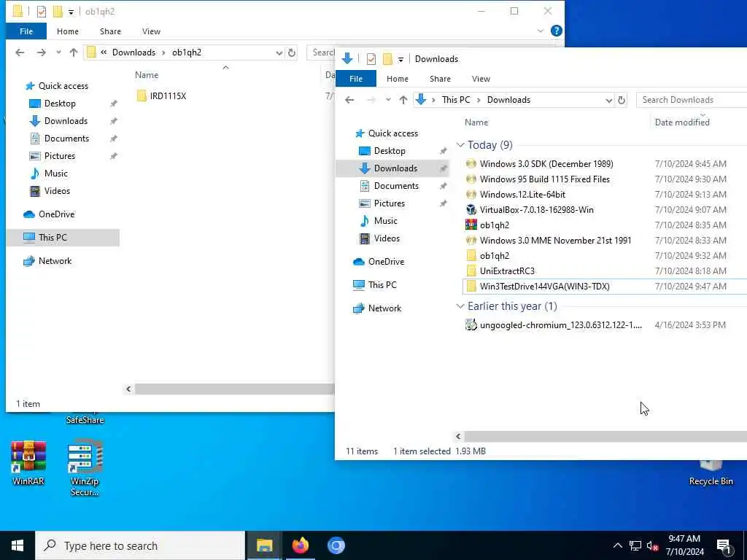Click the Properties quick access icon in Downloads window
747x560 pixels.
[x=371, y=59]
